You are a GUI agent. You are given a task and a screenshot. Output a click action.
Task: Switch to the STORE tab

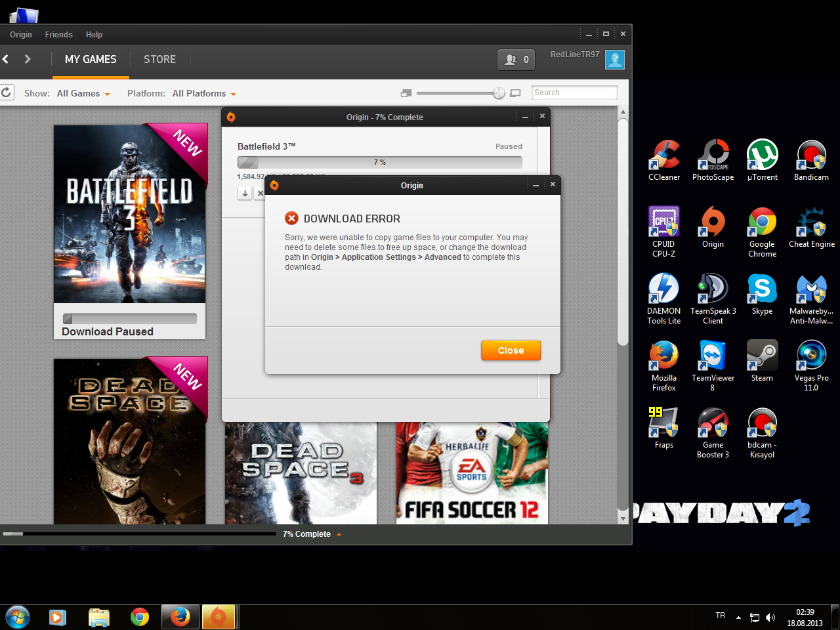[x=160, y=59]
